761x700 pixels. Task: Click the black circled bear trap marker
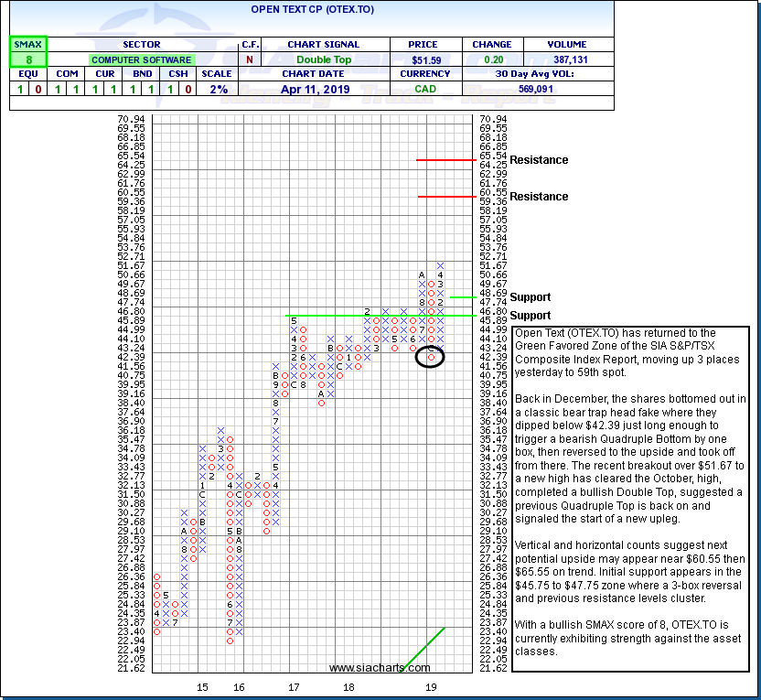click(x=431, y=357)
